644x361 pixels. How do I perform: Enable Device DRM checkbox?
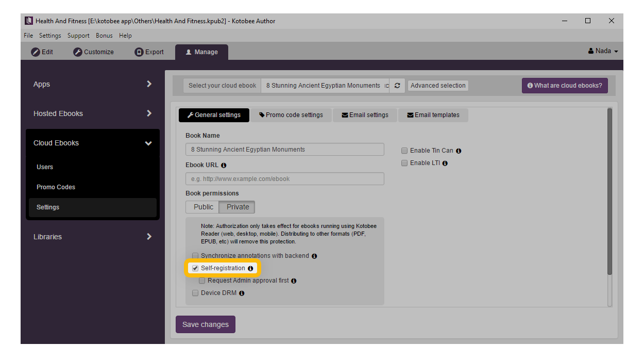coord(195,293)
